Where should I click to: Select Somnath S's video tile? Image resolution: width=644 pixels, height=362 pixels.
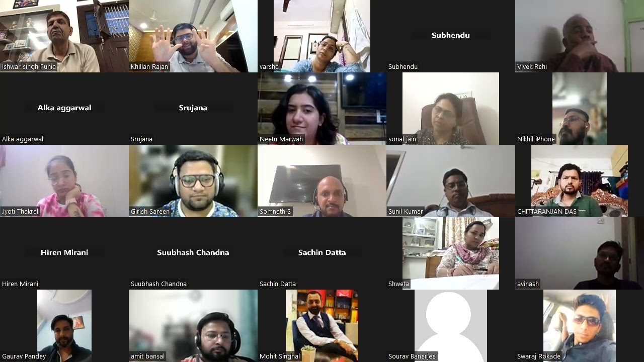322,181
